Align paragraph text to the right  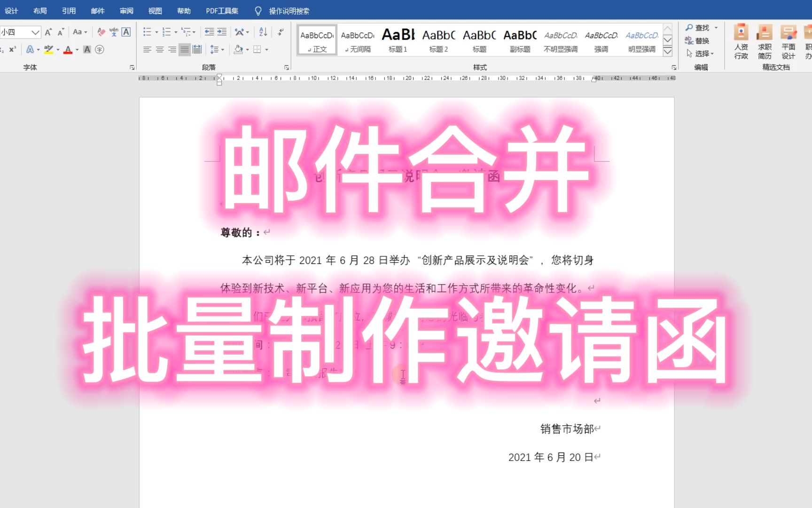pyautogui.click(x=172, y=49)
